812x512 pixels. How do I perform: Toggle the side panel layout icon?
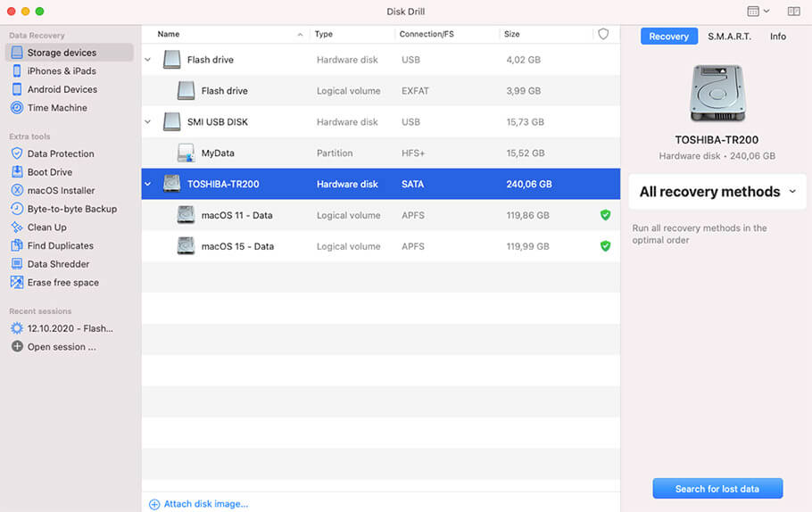tap(794, 11)
